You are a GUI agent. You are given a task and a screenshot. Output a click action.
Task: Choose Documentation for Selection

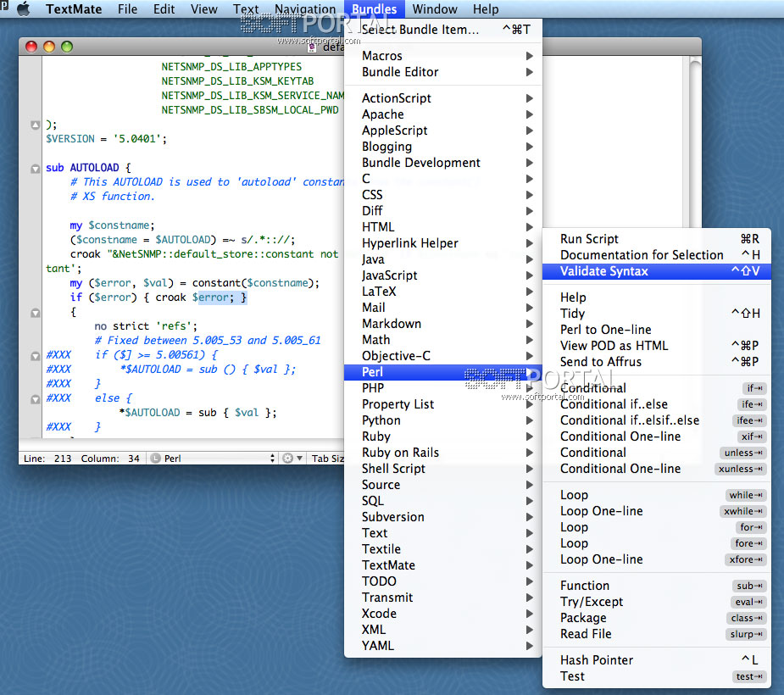(657, 255)
